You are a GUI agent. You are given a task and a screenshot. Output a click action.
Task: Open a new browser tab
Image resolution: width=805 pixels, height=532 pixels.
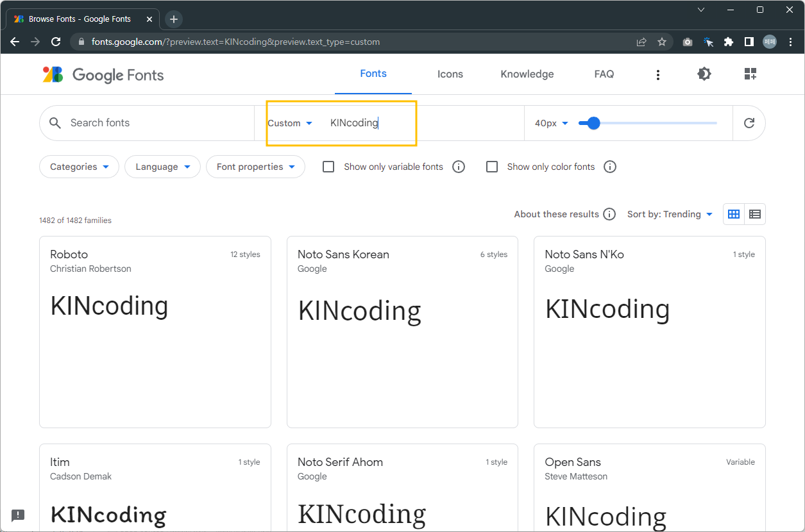point(174,19)
